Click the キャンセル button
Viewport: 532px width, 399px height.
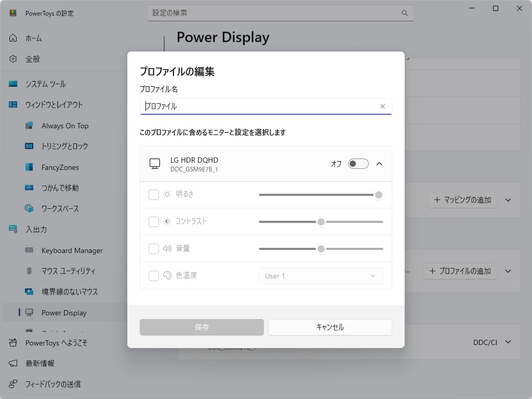tap(330, 327)
